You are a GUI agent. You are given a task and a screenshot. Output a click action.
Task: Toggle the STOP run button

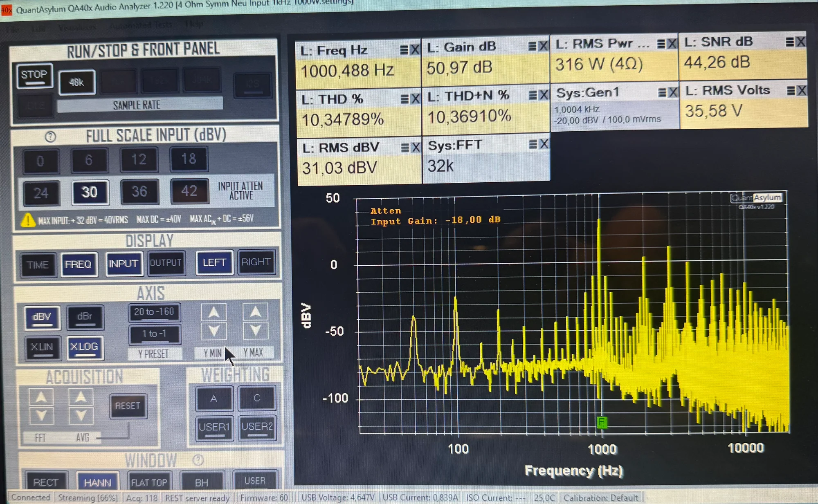35,75
